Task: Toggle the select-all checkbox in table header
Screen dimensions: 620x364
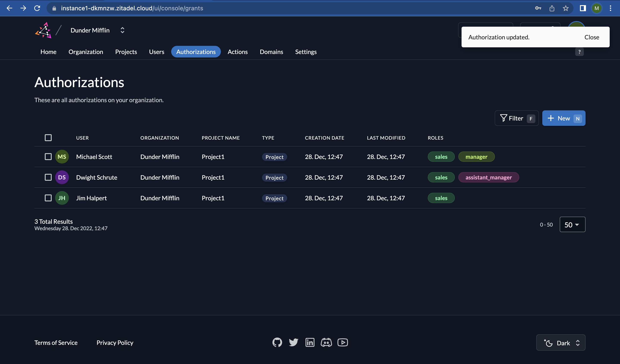Action: tap(48, 137)
